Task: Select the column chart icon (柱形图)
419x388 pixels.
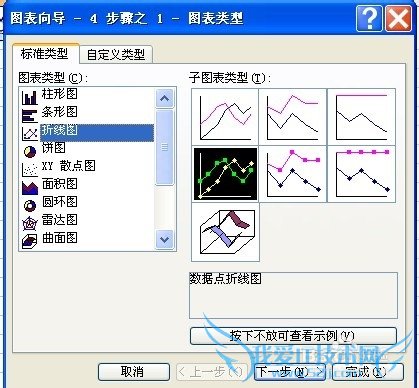Action: click(30, 97)
